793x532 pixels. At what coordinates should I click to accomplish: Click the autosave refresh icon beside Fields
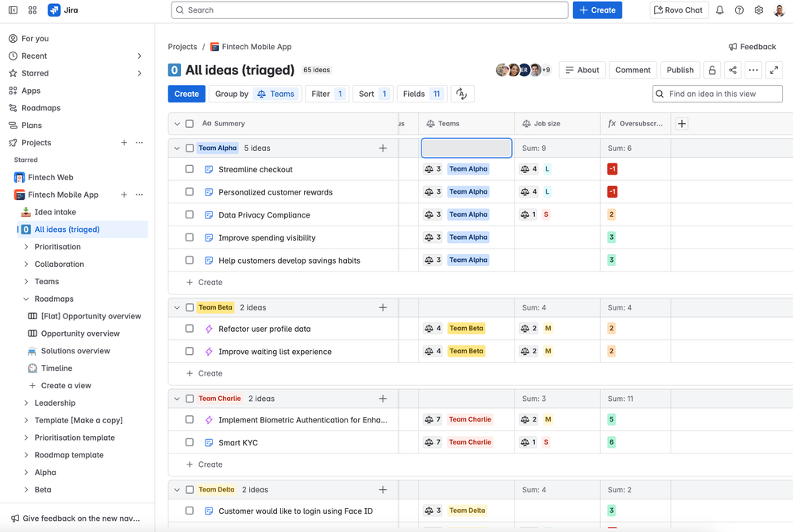[x=462, y=94]
